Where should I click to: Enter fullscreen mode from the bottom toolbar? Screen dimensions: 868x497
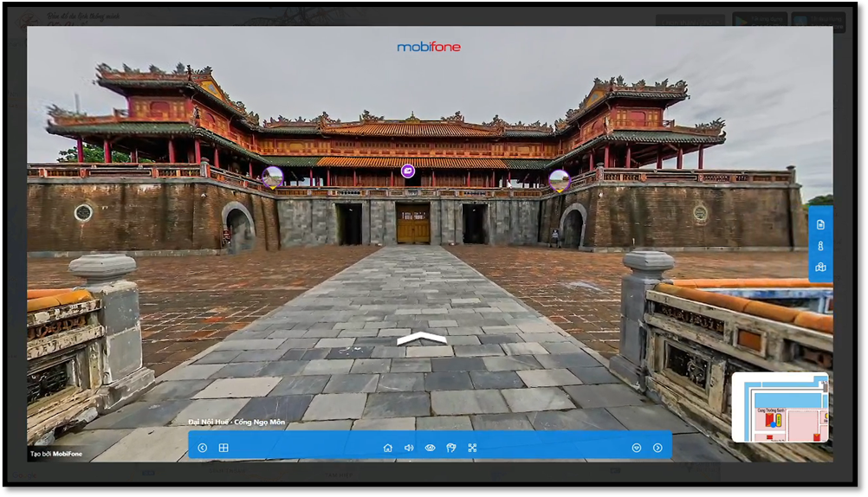pyautogui.click(x=472, y=448)
